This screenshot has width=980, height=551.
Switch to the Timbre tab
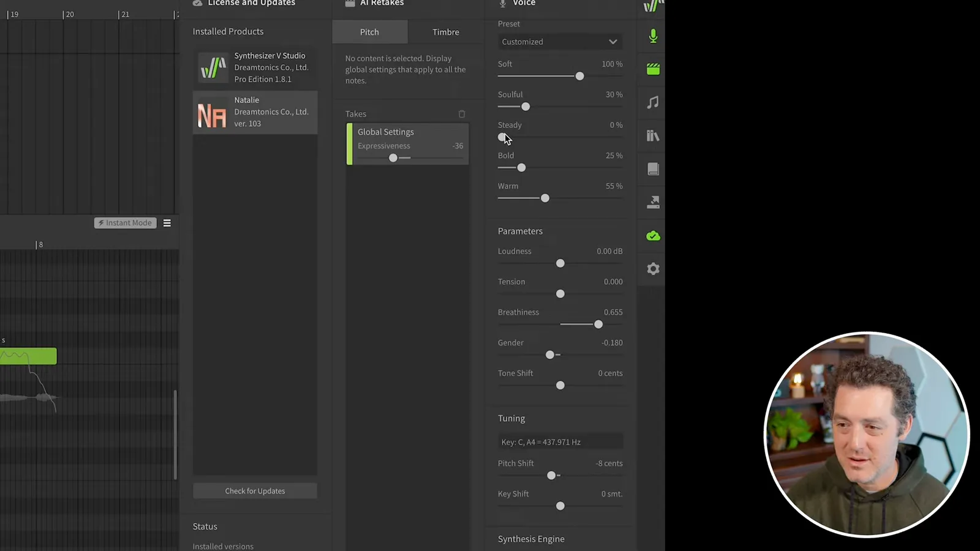point(446,32)
